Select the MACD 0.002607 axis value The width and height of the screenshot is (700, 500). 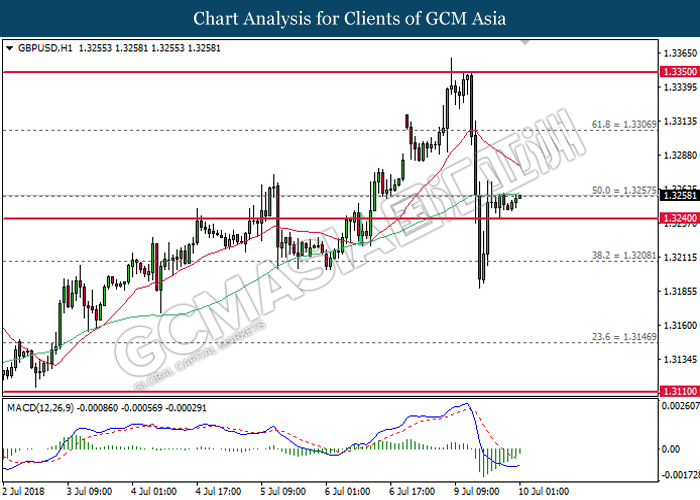681,406
